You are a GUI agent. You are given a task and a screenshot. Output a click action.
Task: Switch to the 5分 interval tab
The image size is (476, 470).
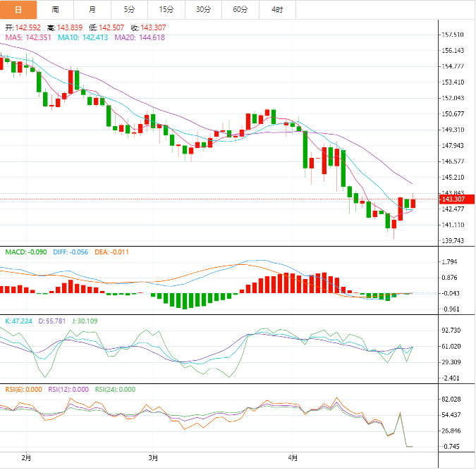point(129,9)
